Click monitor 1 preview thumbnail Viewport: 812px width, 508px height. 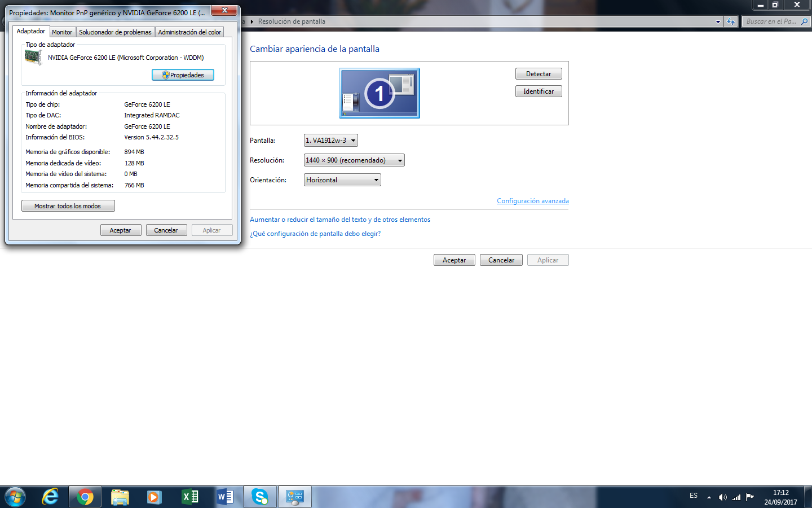tap(379, 93)
